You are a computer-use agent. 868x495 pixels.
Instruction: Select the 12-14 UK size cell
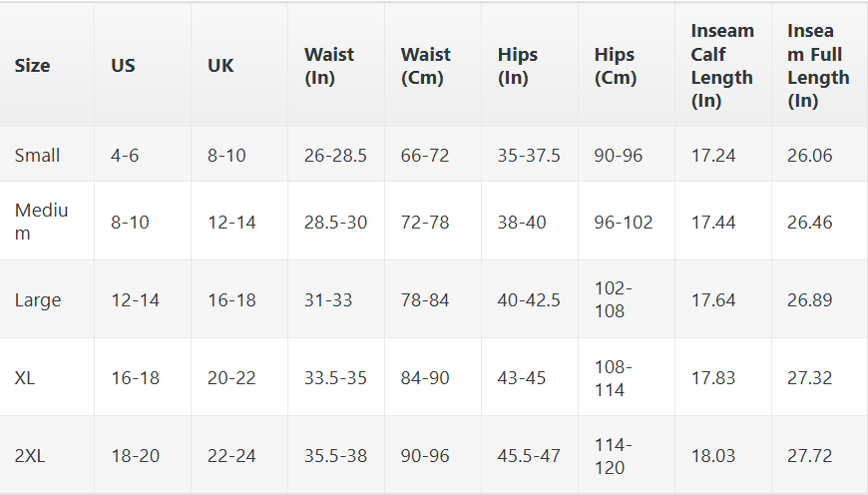[231, 223]
